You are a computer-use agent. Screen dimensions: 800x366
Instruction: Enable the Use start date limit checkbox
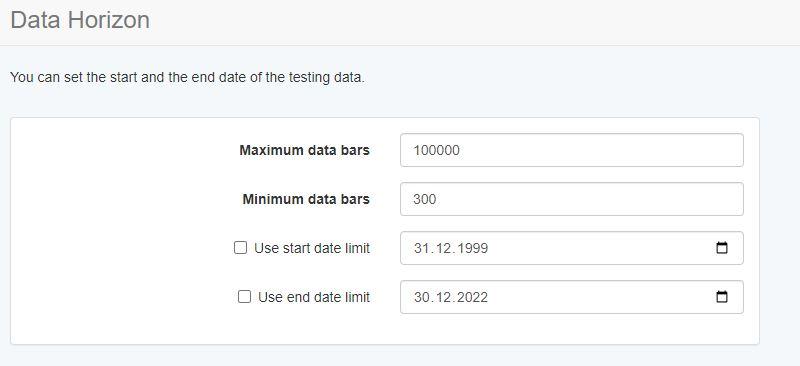pos(240,248)
